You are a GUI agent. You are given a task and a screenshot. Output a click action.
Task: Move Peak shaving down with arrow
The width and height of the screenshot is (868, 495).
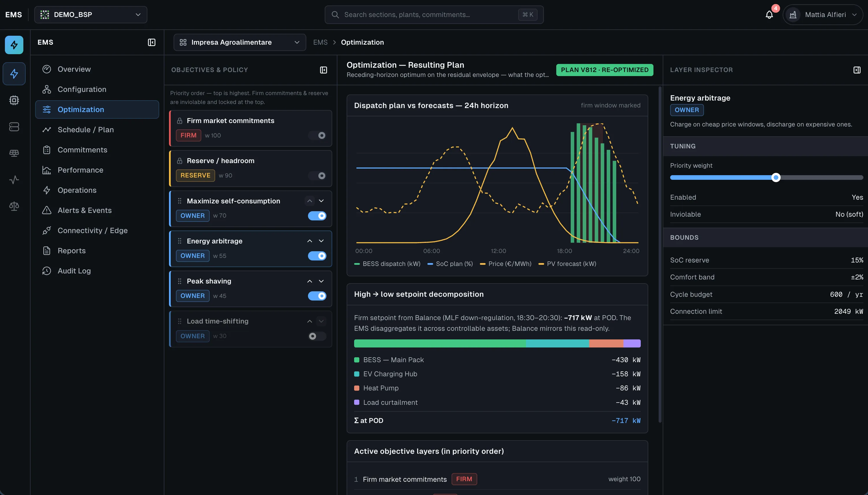321,281
